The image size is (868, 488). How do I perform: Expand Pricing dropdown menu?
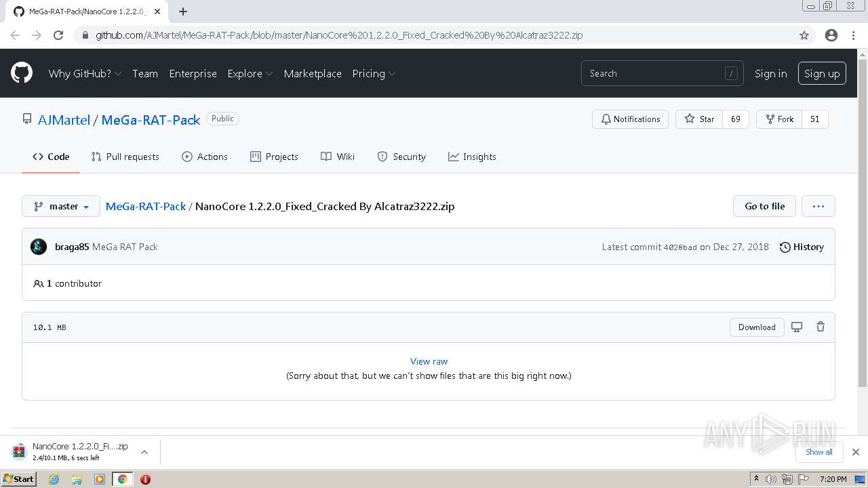coord(374,73)
